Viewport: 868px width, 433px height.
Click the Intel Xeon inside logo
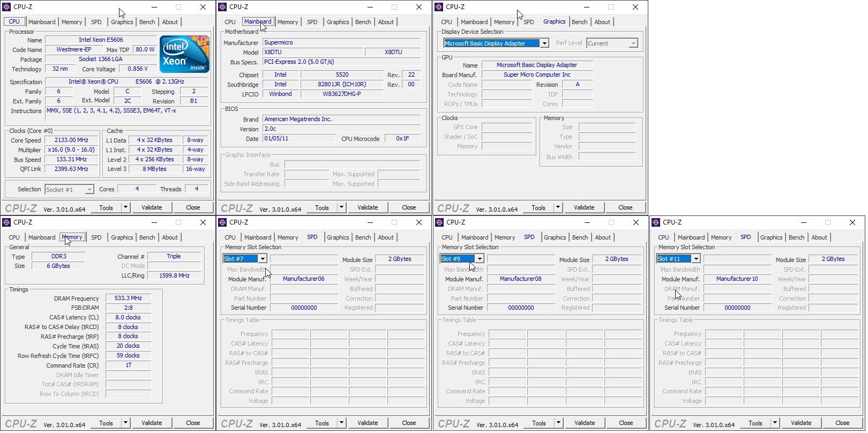pos(184,54)
